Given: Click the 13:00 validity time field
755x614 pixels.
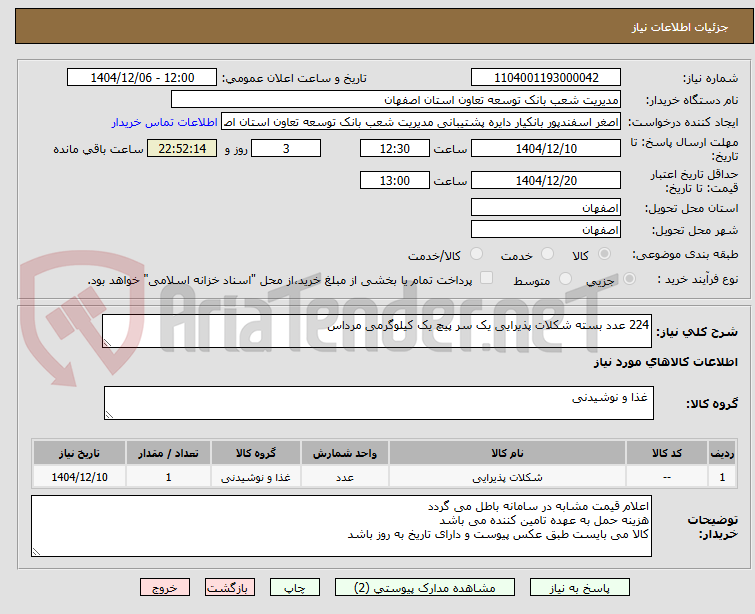Looking at the screenshot, I should pyautogui.click(x=395, y=181).
